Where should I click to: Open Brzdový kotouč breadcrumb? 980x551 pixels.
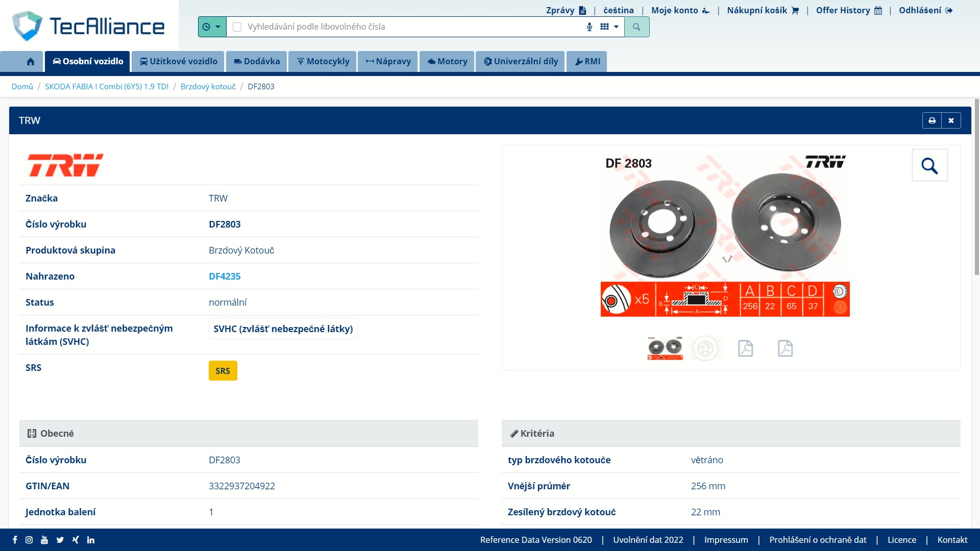click(x=208, y=86)
